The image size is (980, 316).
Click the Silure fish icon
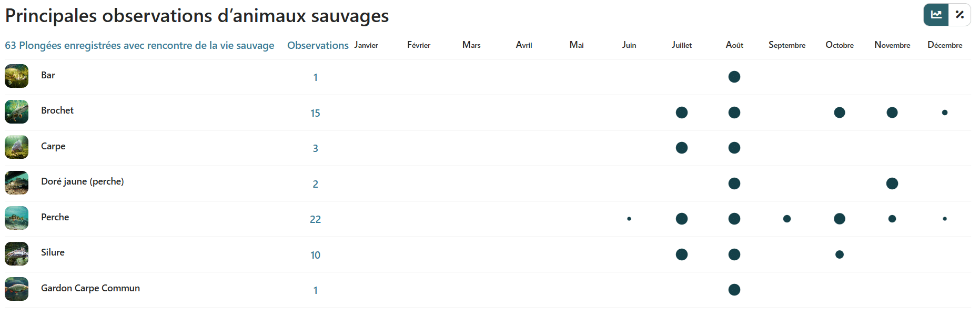(16, 253)
